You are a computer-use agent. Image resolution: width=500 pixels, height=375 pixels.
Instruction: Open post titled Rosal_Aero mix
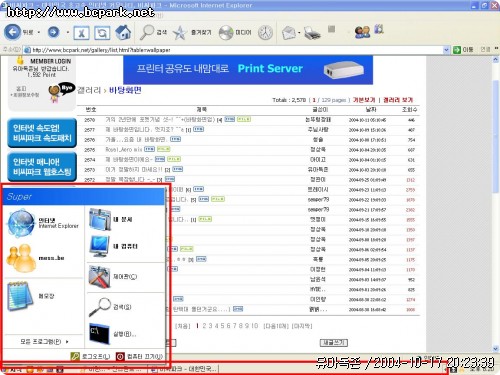click(124, 149)
